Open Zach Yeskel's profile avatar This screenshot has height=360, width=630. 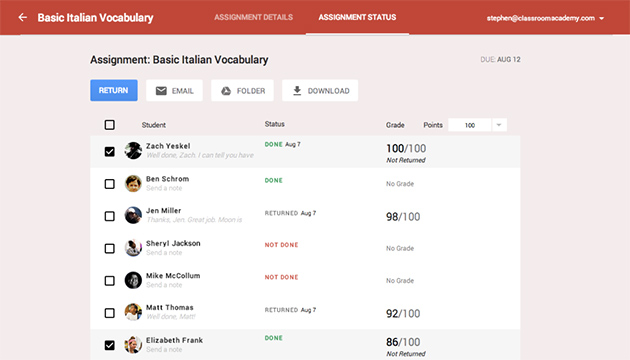[x=133, y=151]
